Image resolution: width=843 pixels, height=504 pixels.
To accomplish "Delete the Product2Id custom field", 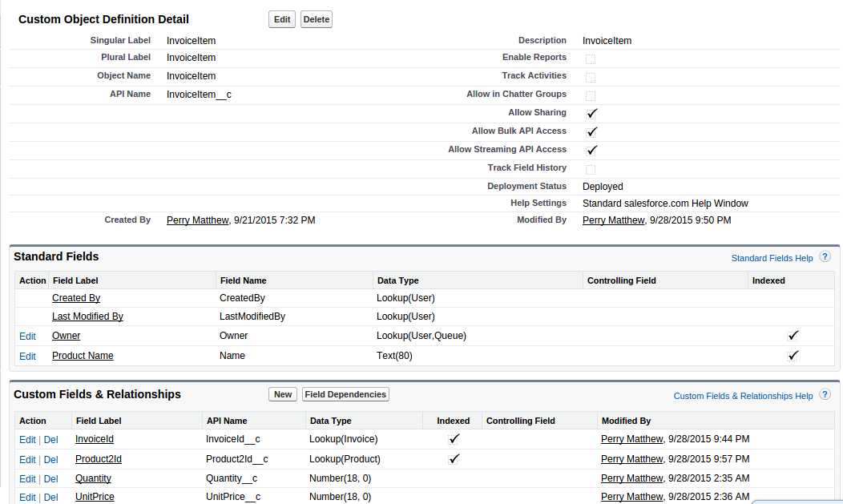I will pos(51,460).
